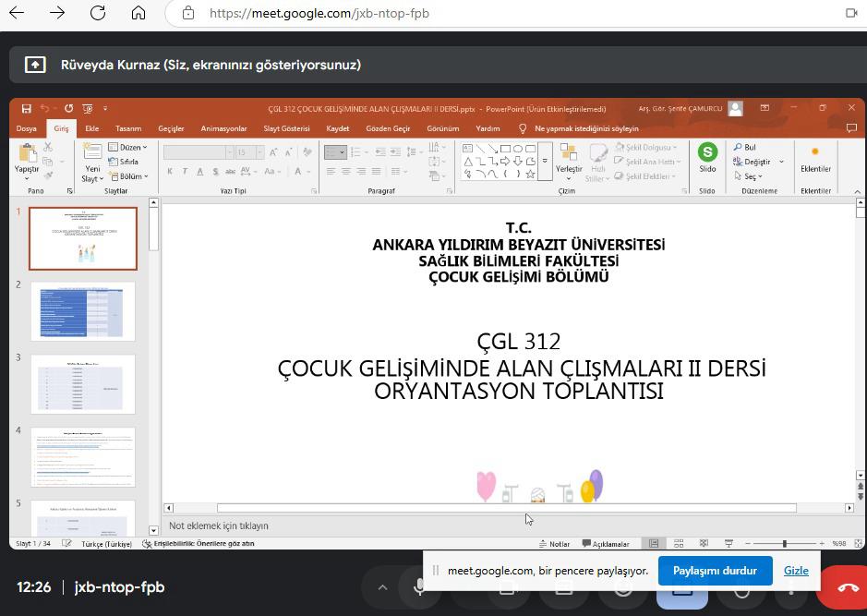Image resolution: width=867 pixels, height=616 pixels.
Task: Open the Açıklamalar pane
Action: pos(609,543)
